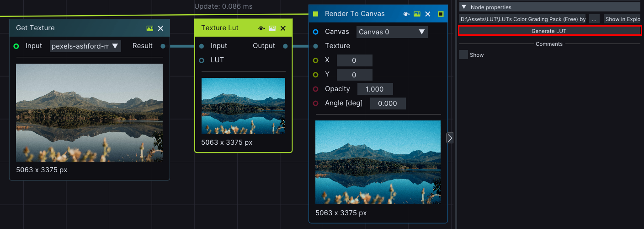Toggle eye icon on Render To Canvas node

[406, 14]
